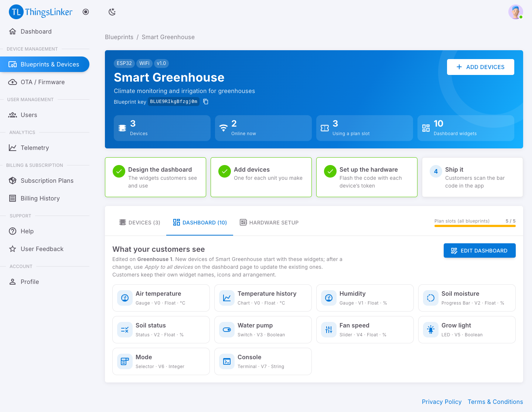Click the Edit Dashboard button
Image resolution: width=532 pixels, height=412 pixels.
click(480, 251)
